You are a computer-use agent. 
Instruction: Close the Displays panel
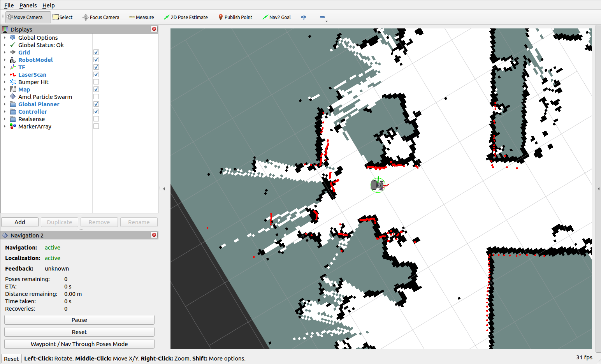coord(154,29)
